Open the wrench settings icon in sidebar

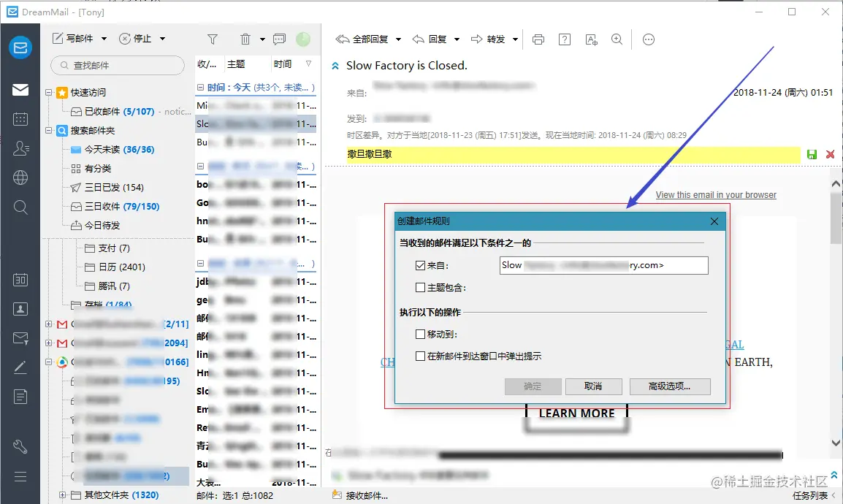point(20,446)
